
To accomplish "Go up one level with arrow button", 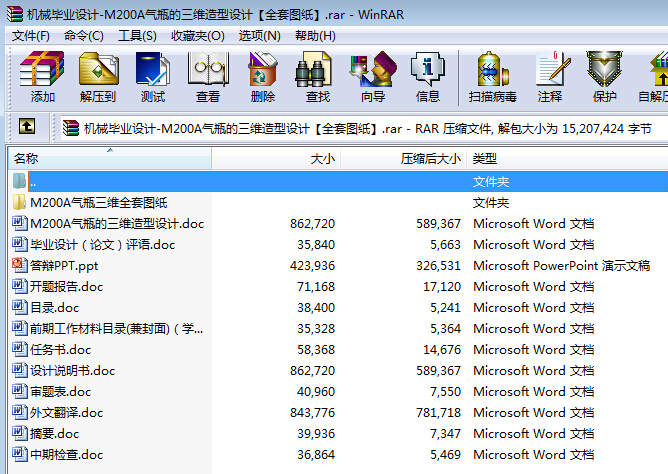I will click(27, 126).
